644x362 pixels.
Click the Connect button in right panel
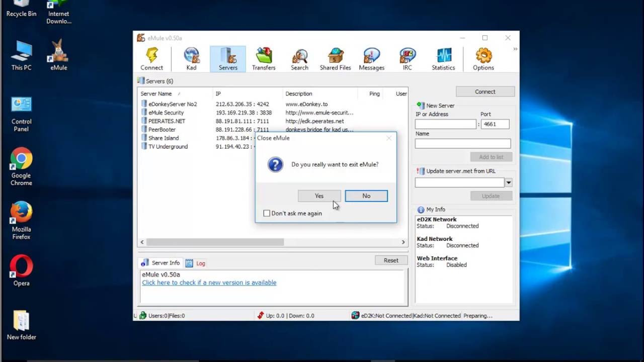[485, 92]
